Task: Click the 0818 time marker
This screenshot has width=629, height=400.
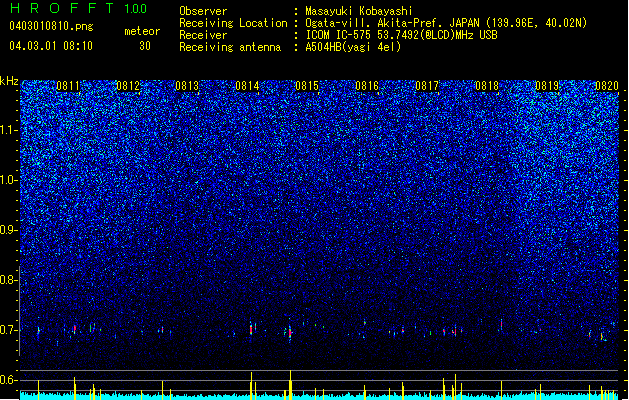Action: coord(487,86)
